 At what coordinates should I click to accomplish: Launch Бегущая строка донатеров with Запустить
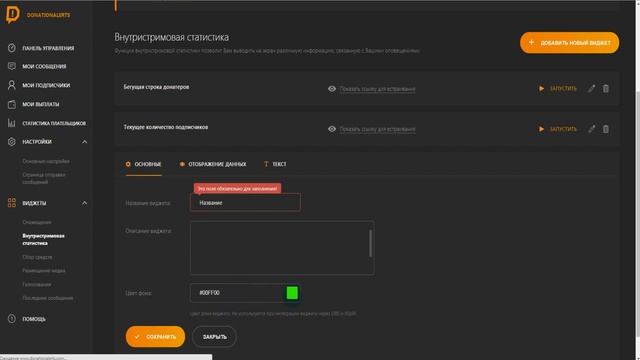pyautogui.click(x=558, y=88)
